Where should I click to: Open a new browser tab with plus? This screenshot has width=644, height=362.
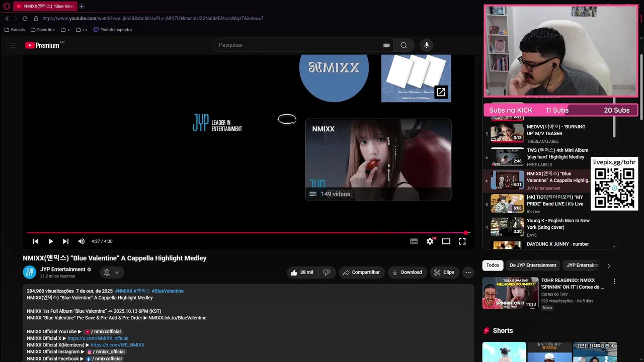pos(82,7)
